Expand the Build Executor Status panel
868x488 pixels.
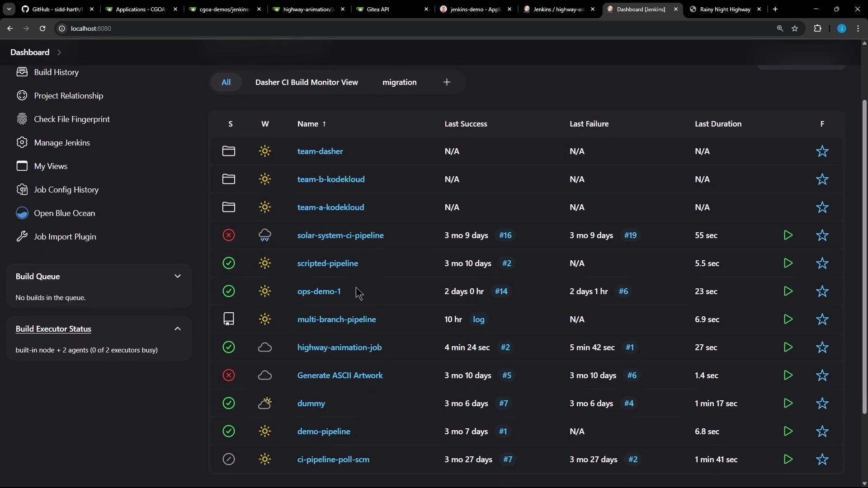coord(178,329)
